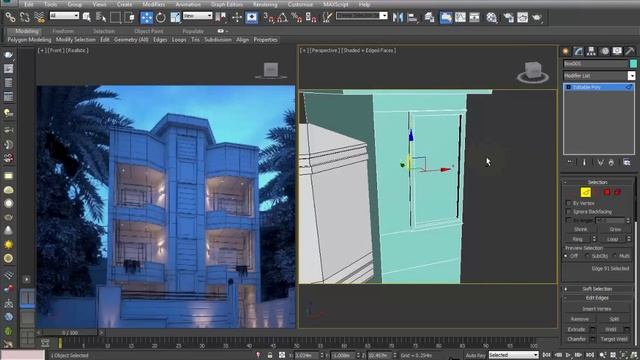Toggle the Percent Snap icon
Screen dimensions: 640x360
coord(297,17)
